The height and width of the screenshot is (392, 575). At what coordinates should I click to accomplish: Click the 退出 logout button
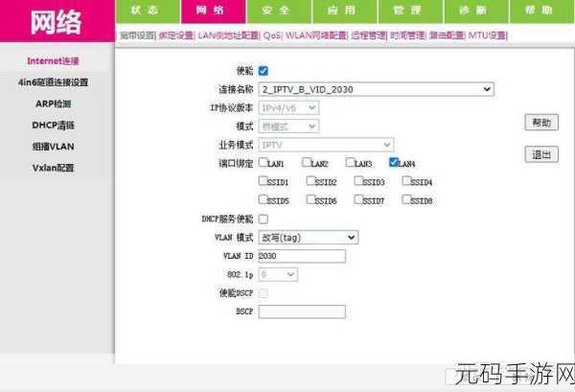coord(541,154)
